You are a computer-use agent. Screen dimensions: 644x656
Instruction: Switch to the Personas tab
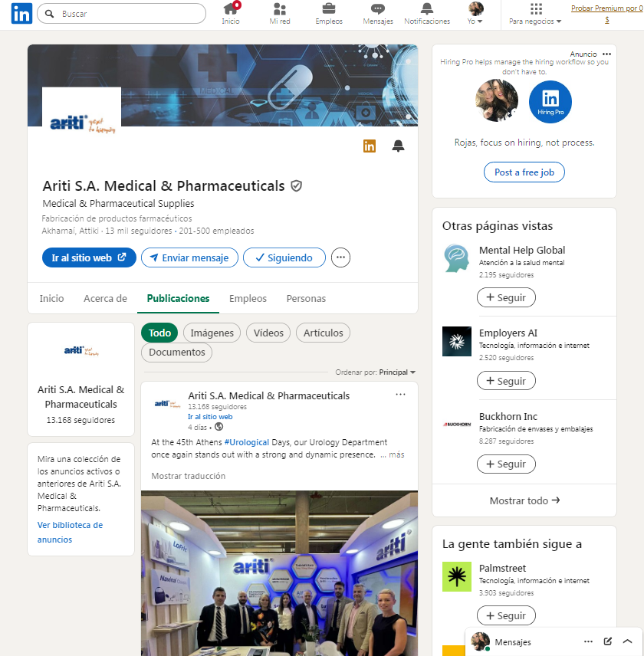306,298
